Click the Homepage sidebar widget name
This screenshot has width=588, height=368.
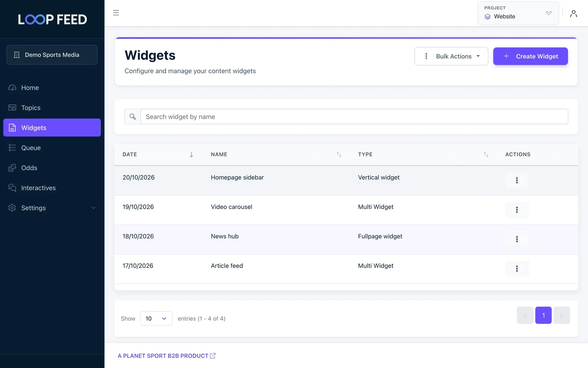[x=237, y=177]
